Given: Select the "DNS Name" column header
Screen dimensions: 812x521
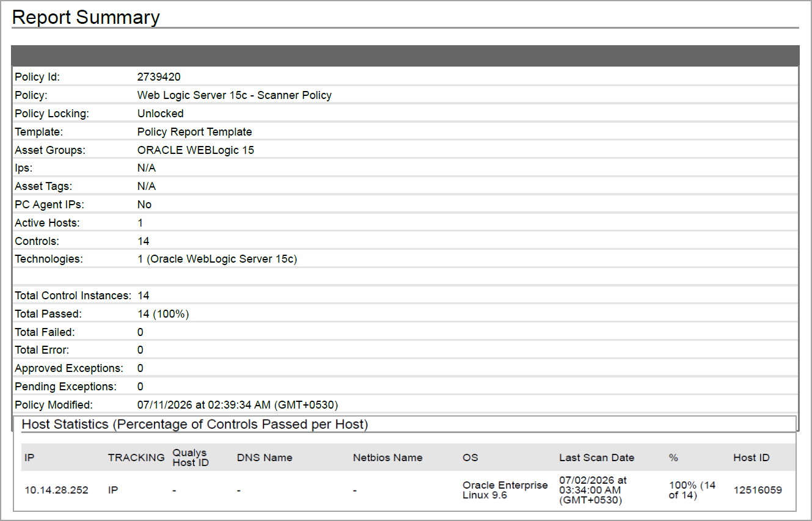Looking at the screenshot, I should tap(265, 457).
